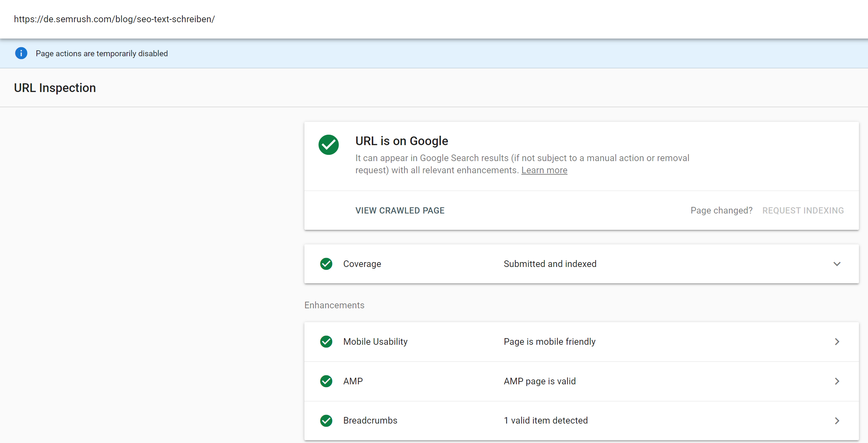Open Mobile Usability details arrow

click(837, 342)
